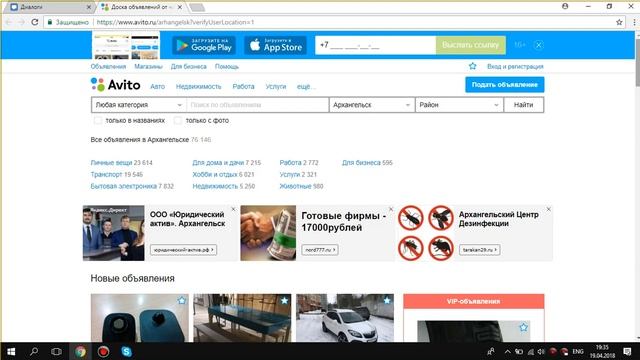Close the Архангельский Центр Дезинфекции ad

549,209
